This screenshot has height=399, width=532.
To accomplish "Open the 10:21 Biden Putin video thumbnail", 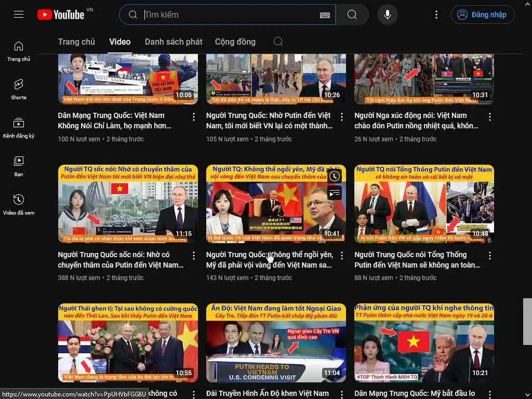I will [x=424, y=343].
